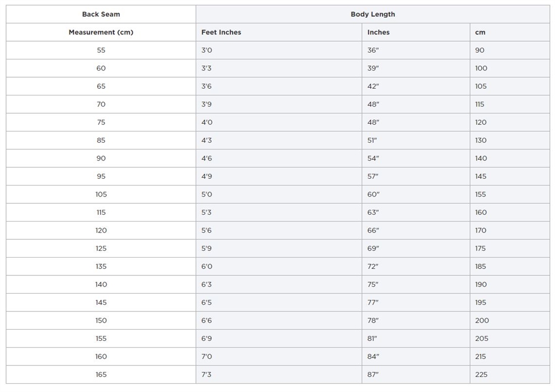
Task: Click the 200 cm body length cell
Action: click(482, 320)
